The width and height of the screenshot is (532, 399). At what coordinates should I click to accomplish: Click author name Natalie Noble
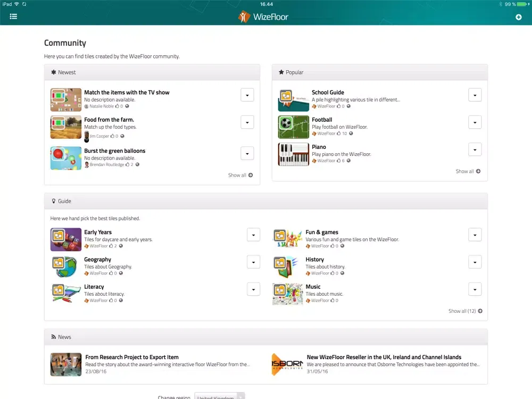point(102,106)
